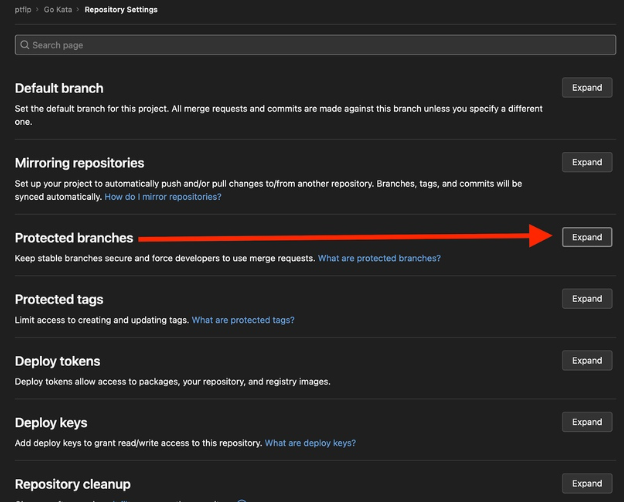Click the Mirroring repositories section heading
624x503 pixels.
click(80, 163)
